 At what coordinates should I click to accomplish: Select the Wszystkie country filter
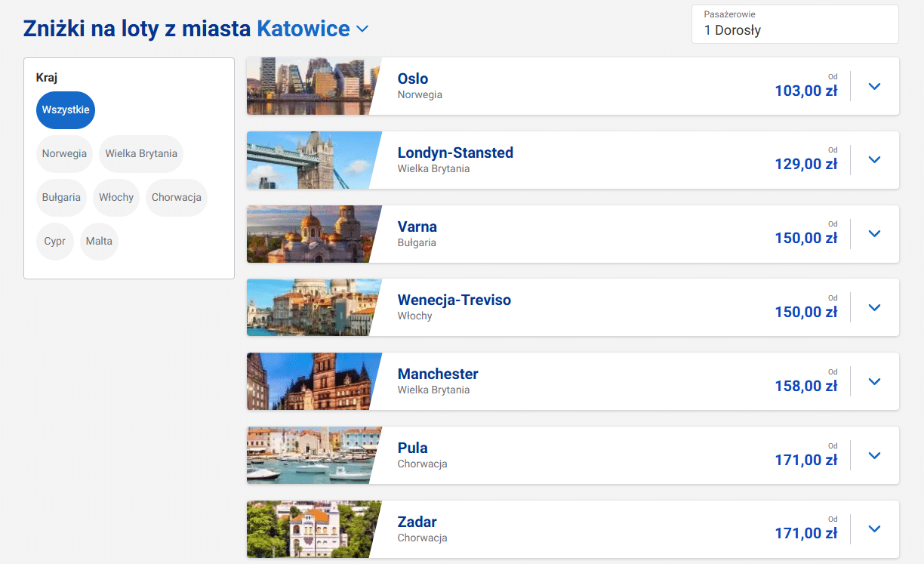pos(66,110)
